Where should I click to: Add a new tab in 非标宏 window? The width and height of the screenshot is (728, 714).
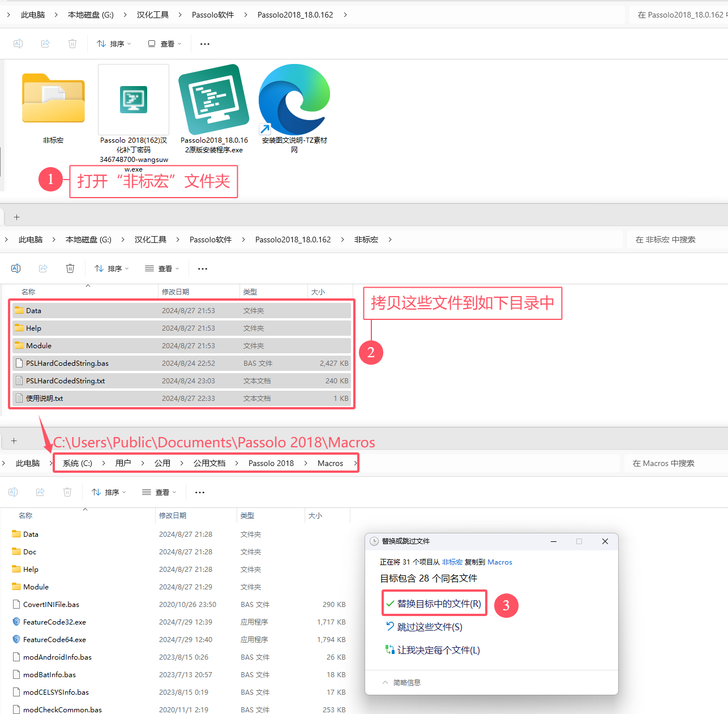[16, 217]
